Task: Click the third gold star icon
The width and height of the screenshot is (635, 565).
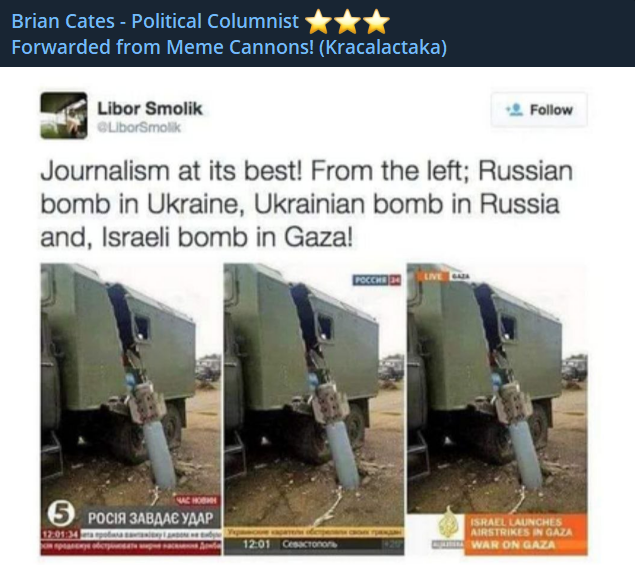Action: 377,22
